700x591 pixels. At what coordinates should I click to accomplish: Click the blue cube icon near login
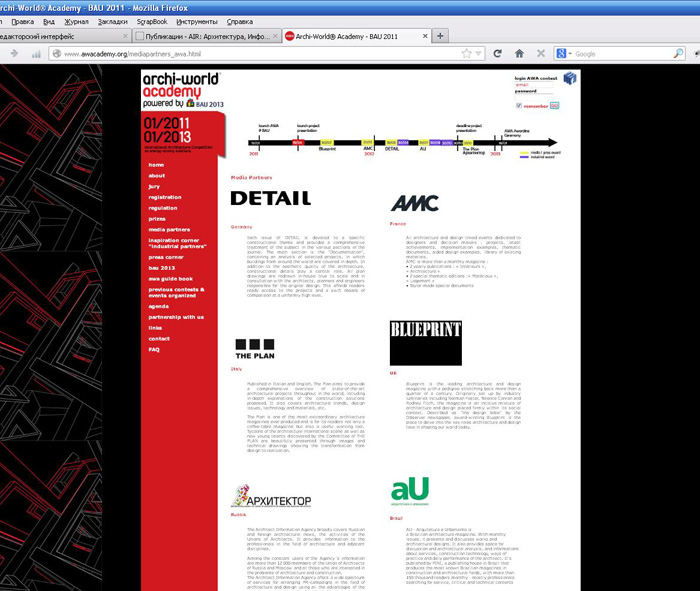coord(570,79)
